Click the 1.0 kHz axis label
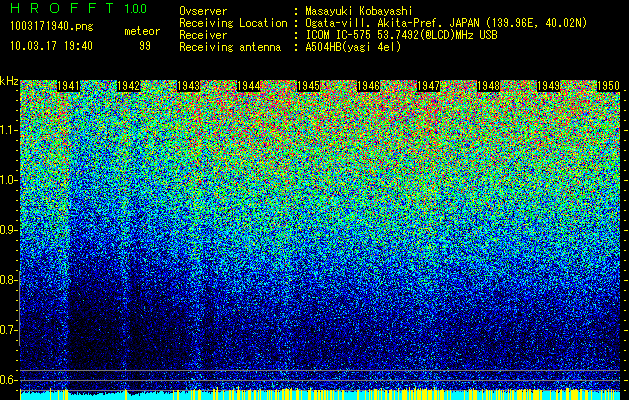Viewport: 629px width, 400px height. click(x=8, y=180)
